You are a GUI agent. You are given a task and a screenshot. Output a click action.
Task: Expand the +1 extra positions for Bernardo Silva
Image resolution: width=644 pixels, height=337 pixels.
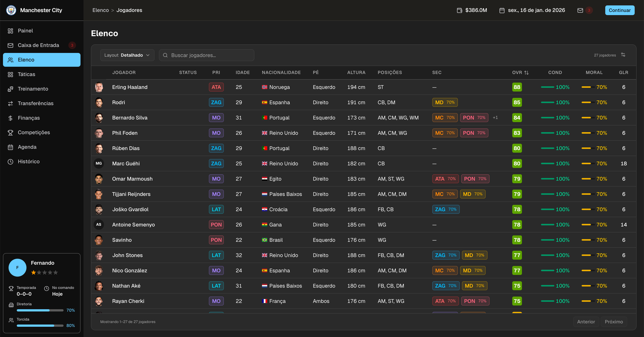(x=495, y=117)
